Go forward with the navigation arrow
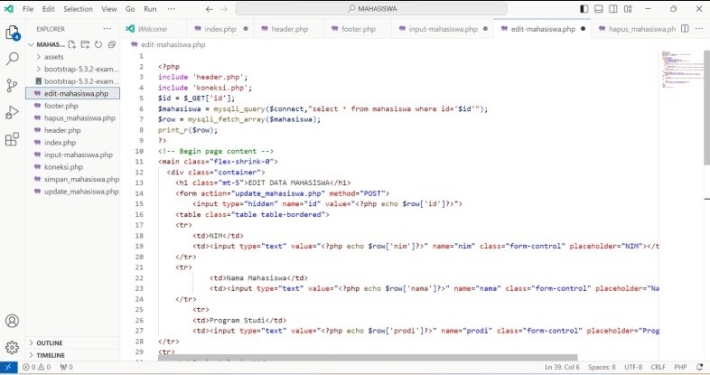 click(x=224, y=9)
